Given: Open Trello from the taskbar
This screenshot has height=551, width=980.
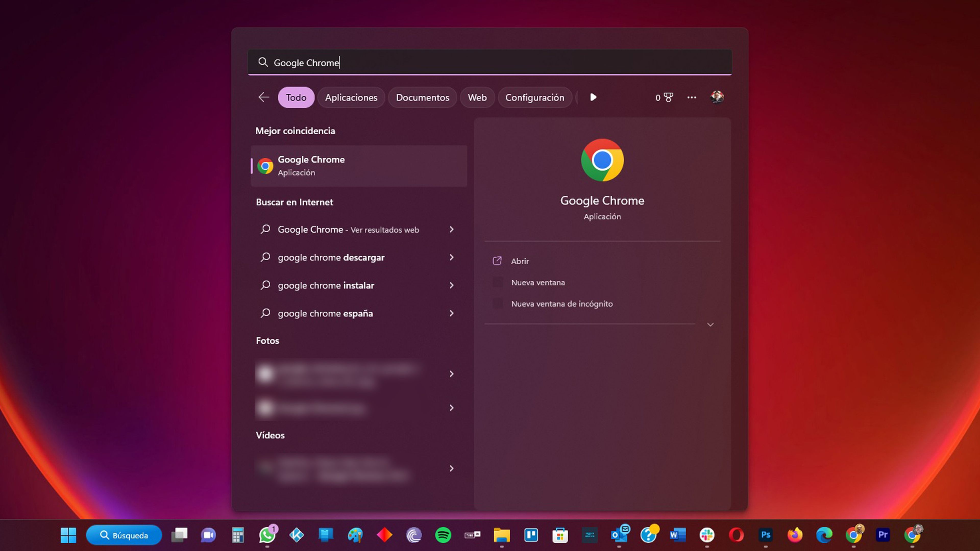Looking at the screenshot, I should [x=531, y=535].
